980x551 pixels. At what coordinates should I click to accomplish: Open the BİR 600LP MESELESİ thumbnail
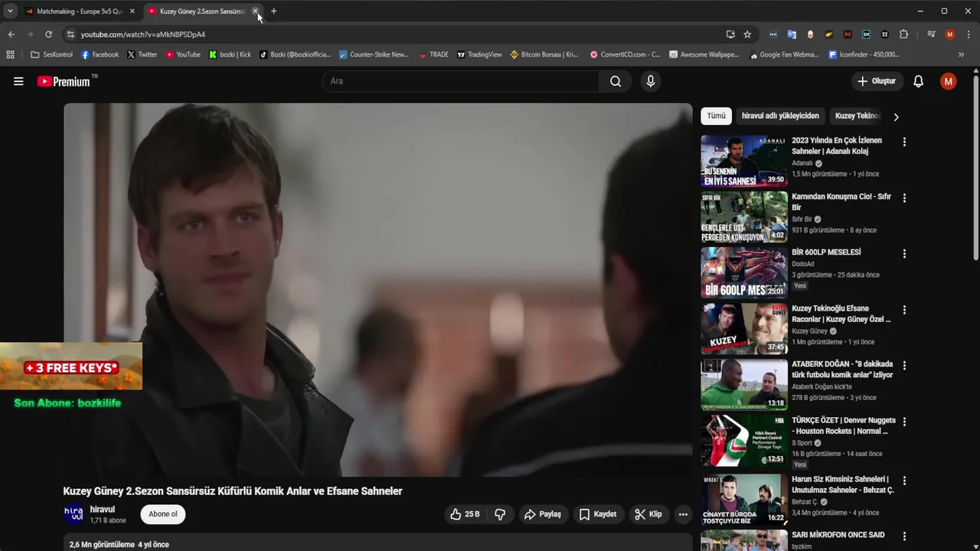pyautogui.click(x=744, y=272)
